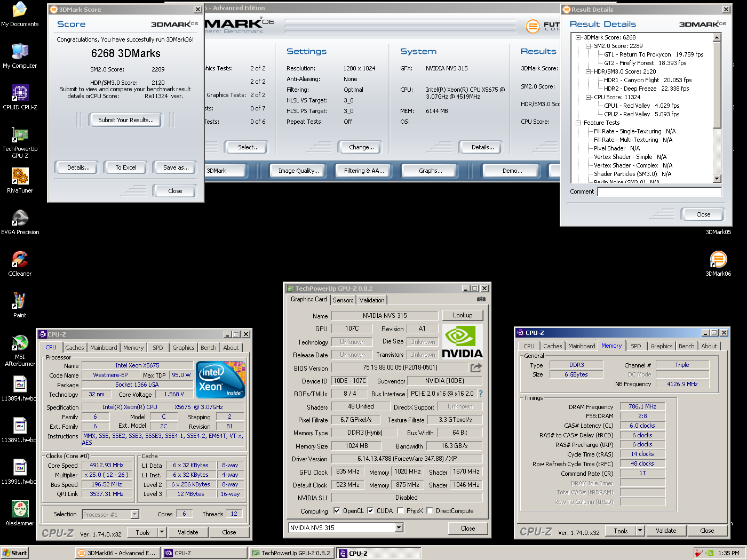Enable the PhysX checkbox
The height and width of the screenshot is (560, 747).
point(400,511)
